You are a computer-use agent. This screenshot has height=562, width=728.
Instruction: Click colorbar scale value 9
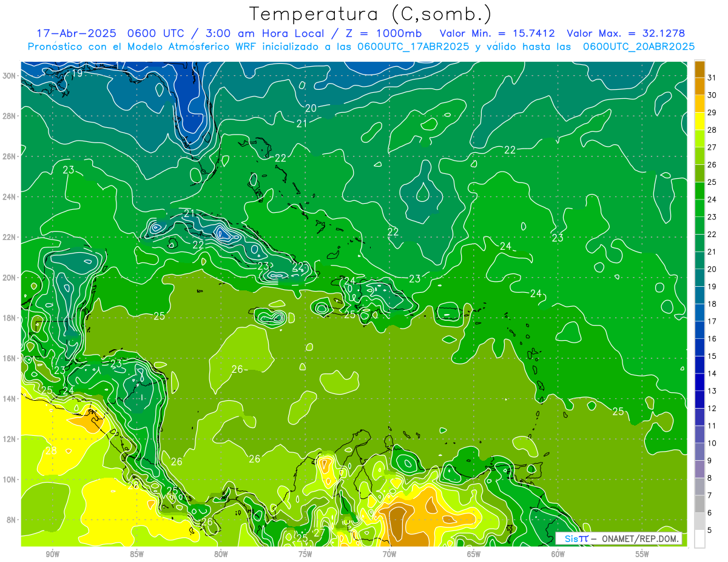710,461
